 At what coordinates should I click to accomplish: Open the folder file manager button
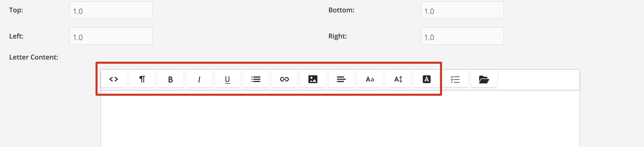click(484, 79)
